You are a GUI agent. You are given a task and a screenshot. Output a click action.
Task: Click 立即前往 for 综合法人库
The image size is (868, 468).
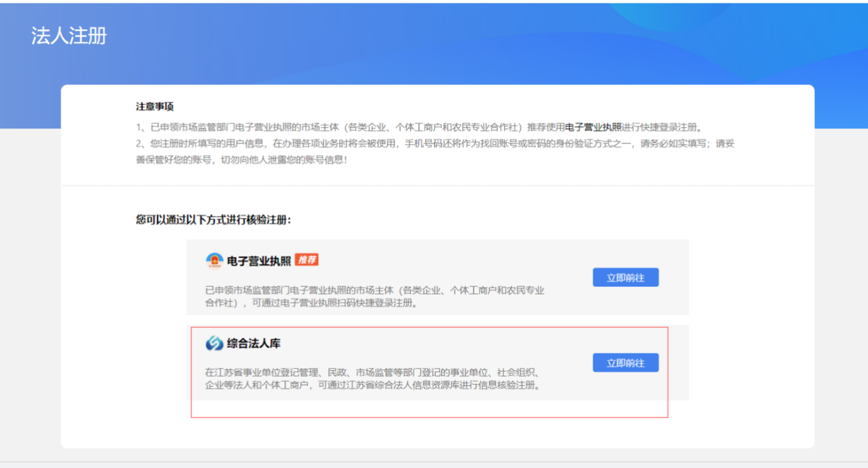pos(625,362)
